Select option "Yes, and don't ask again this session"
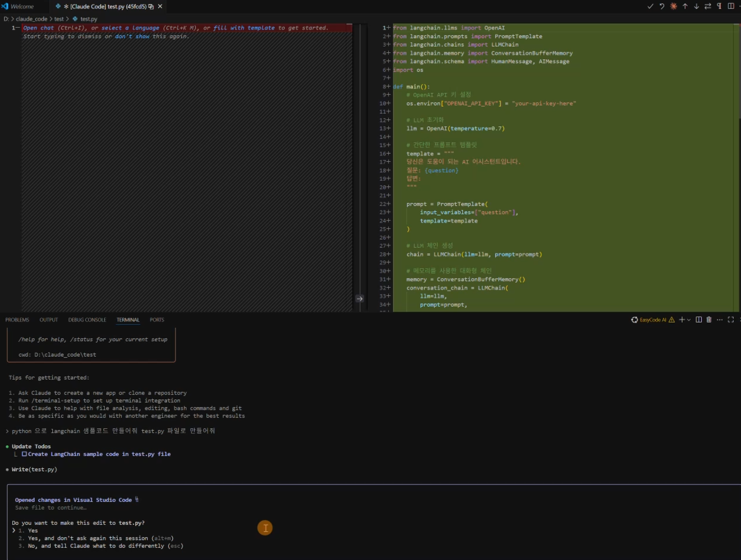Screen dimensions: 741x560 pos(88,538)
